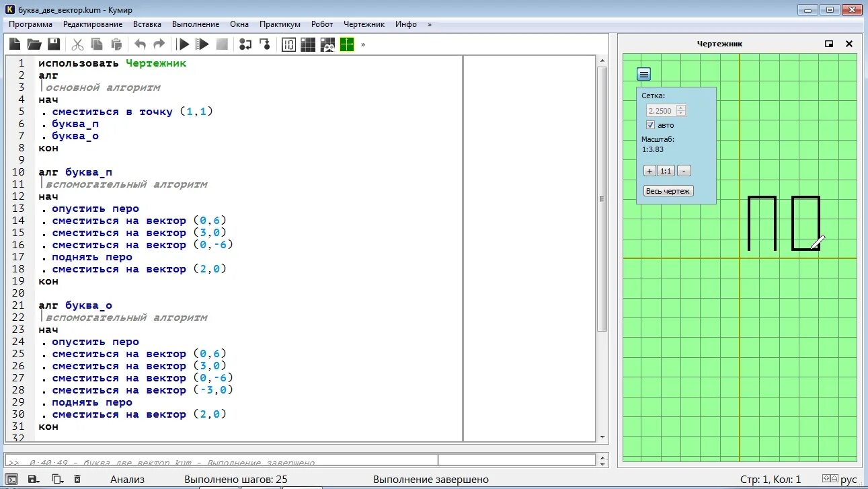868x489 pixels.
Task: Open save output dropdown in status bar
Action: tap(34, 480)
